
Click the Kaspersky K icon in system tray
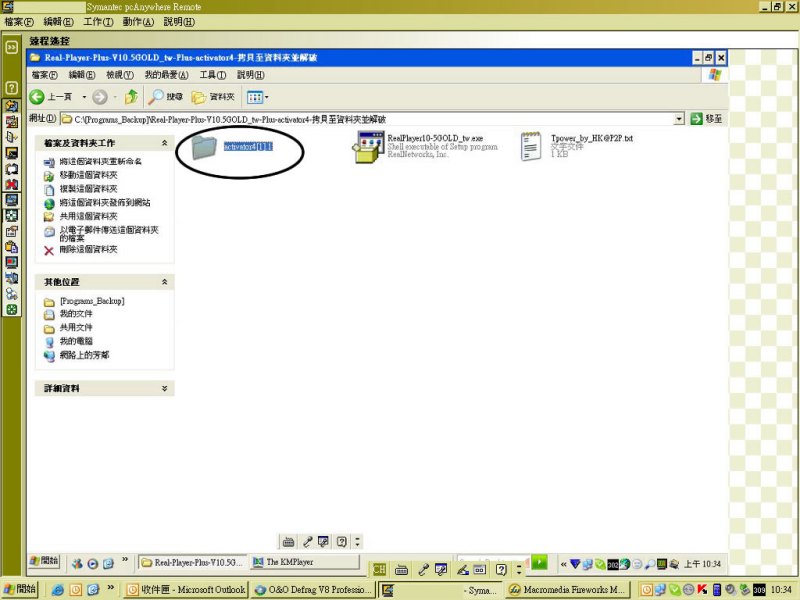[703, 590]
